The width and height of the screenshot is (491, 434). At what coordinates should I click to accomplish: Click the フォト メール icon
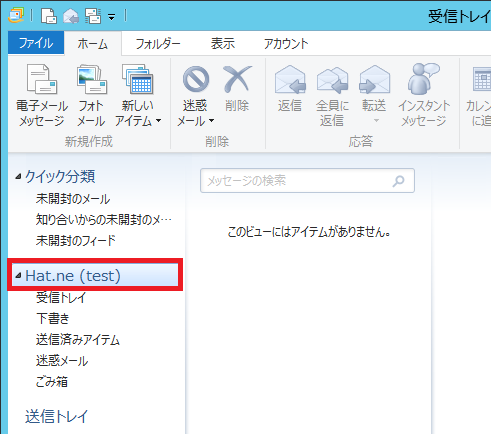[91, 79]
